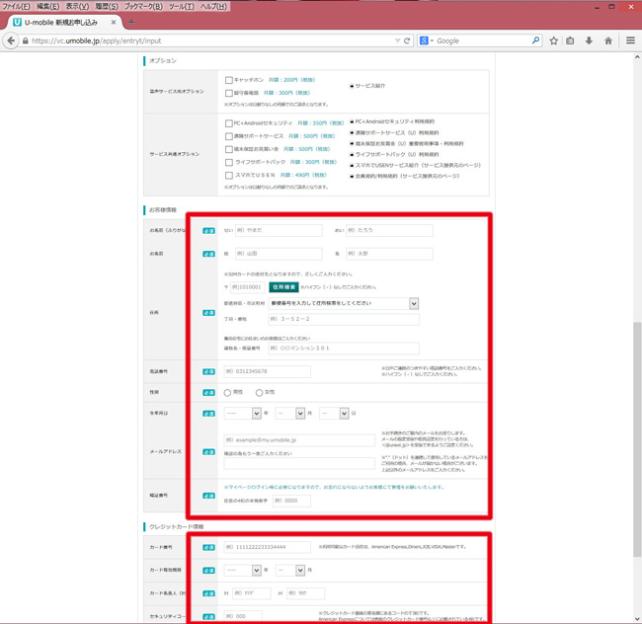Click the scrollbar down arrow
The image size is (642, 624).
tap(637, 619)
